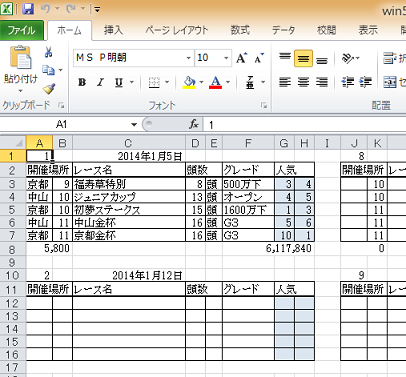
Task: Decrease font size with small A icon
Action: point(259,58)
